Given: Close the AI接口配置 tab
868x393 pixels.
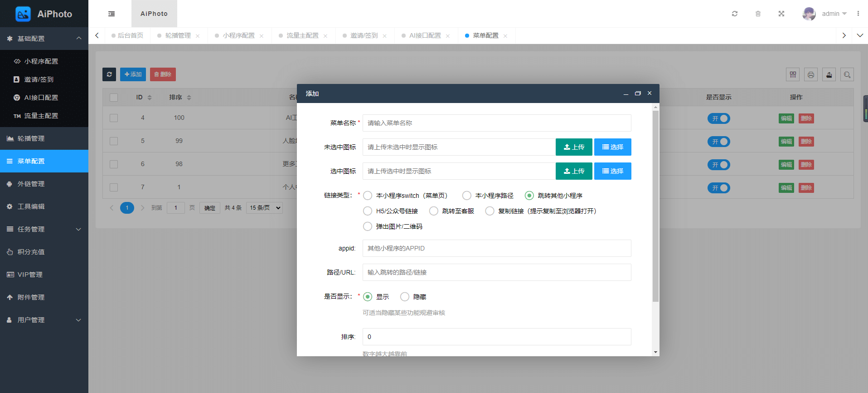Looking at the screenshot, I should click(x=448, y=36).
